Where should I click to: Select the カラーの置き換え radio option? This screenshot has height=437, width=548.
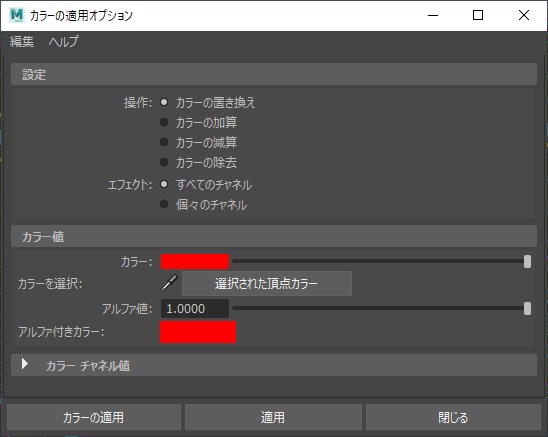point(164,102)
